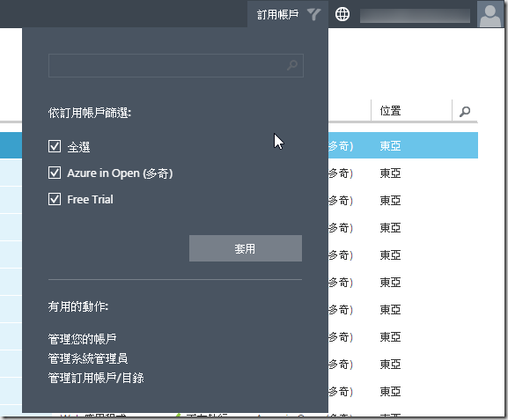Open the 管理系統管理員 link
The image size is (508, 420).
(x=88, y=358)
